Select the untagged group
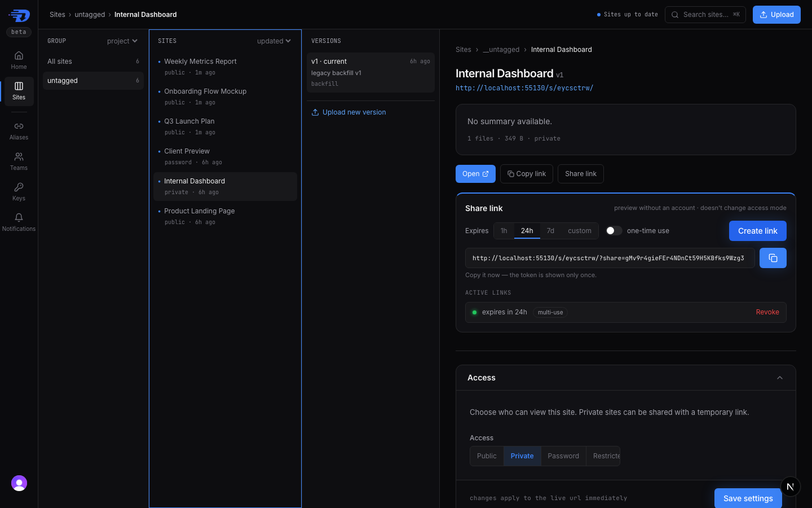Image resolution: width=812 pixels, height=508 pixels. [93, 81]
